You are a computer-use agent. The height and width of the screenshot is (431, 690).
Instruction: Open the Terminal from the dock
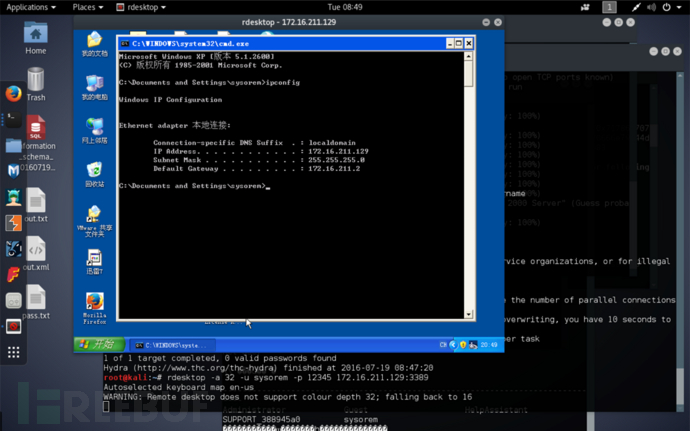point(14,119)
